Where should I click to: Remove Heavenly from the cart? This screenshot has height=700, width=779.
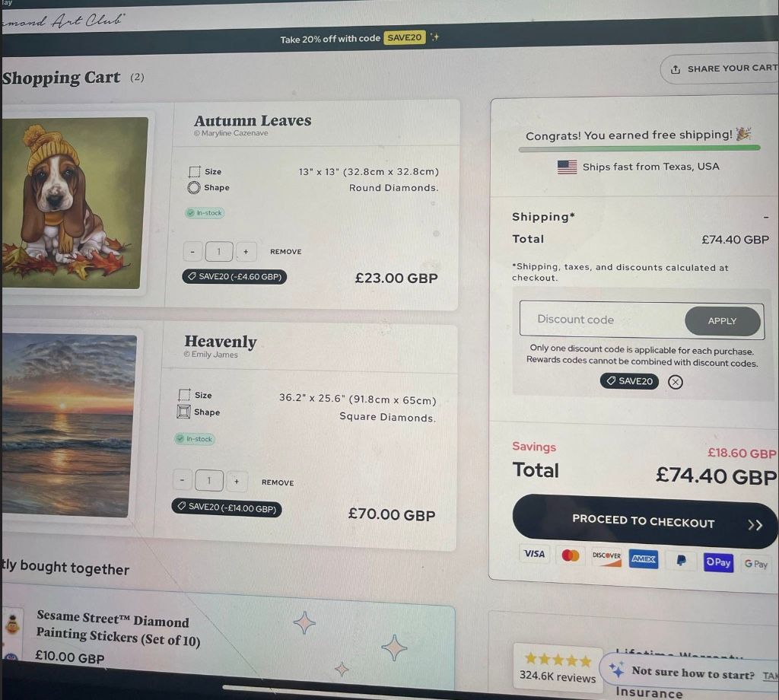tap(278, 482)
